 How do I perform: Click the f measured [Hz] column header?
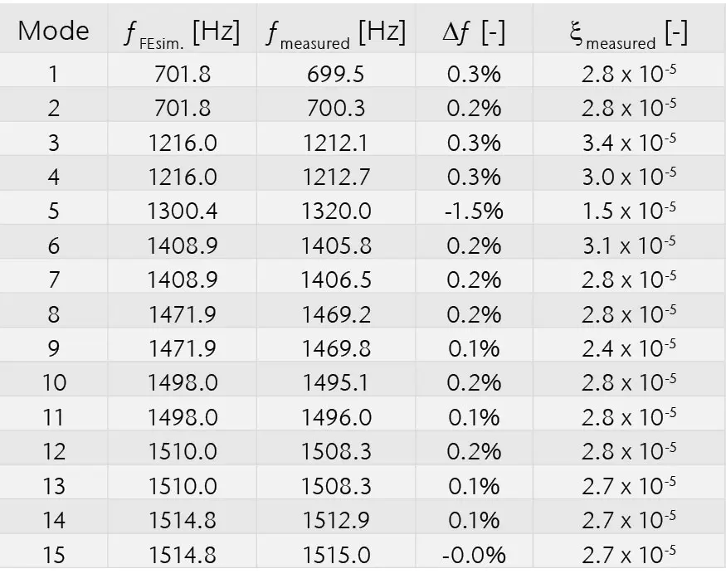pyautogui.click(x=336, y=32)
